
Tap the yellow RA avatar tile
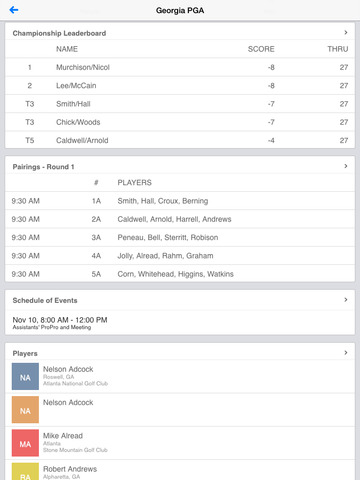point(25,471)
